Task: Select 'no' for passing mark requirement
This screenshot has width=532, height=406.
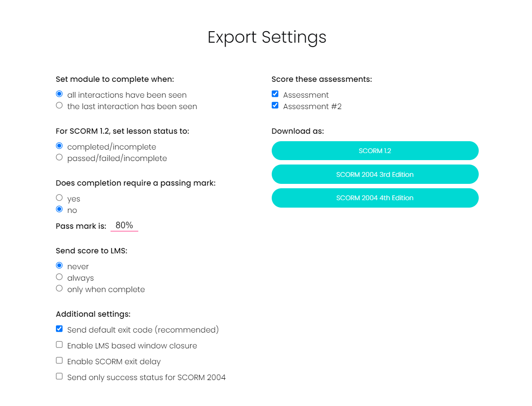Action: click(x=59, y=209)
